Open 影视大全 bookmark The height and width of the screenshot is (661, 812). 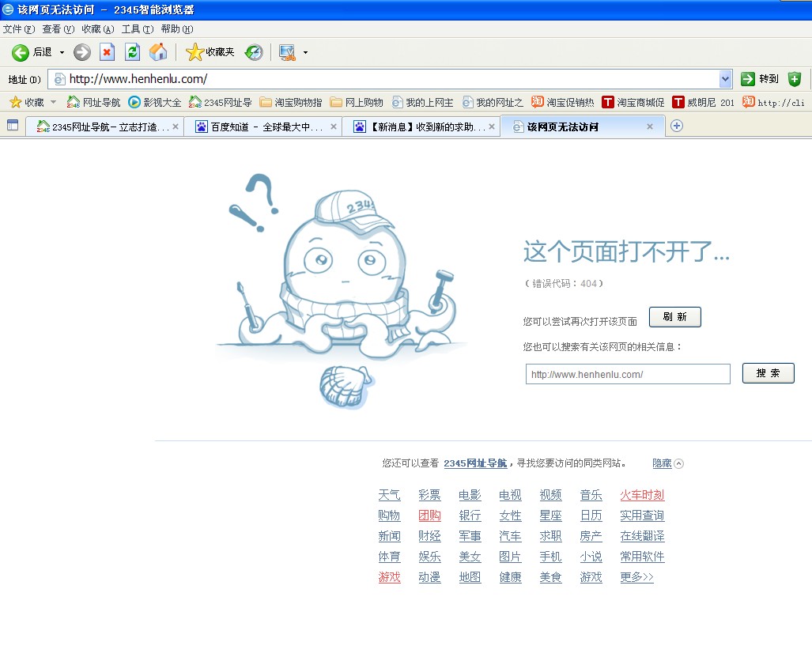(x=155, y=102)
